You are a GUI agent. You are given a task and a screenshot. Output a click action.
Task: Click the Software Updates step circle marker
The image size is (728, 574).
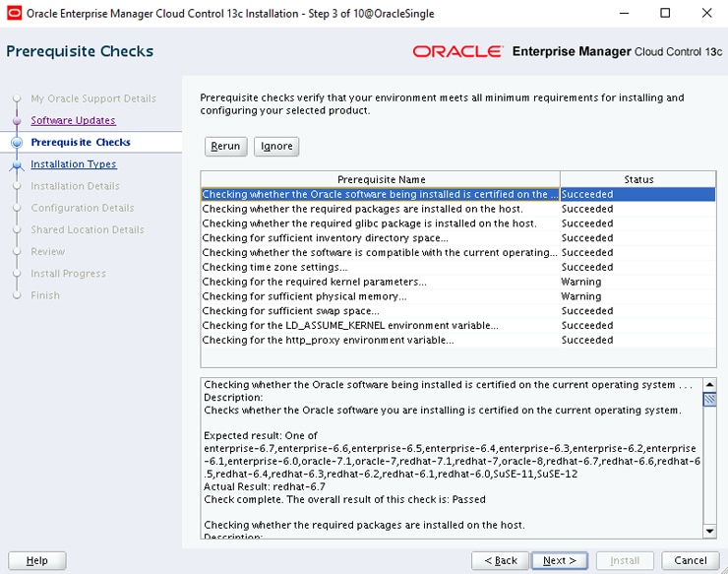tap(17, 120)
